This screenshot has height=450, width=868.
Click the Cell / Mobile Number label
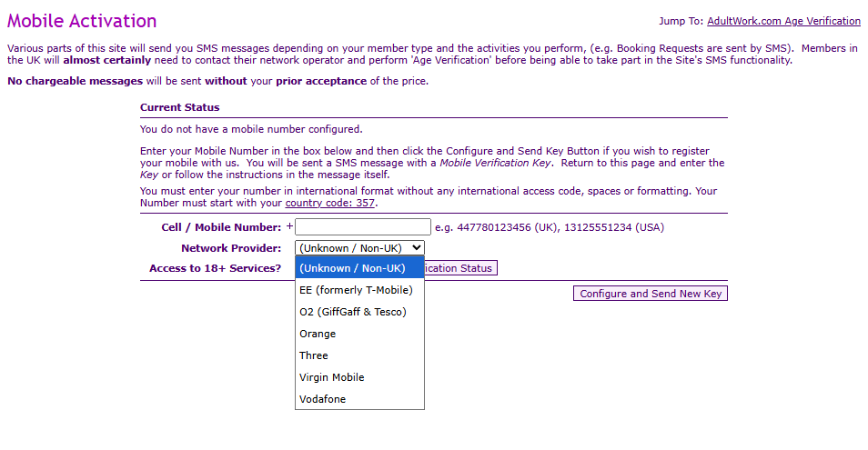(221, 227)
